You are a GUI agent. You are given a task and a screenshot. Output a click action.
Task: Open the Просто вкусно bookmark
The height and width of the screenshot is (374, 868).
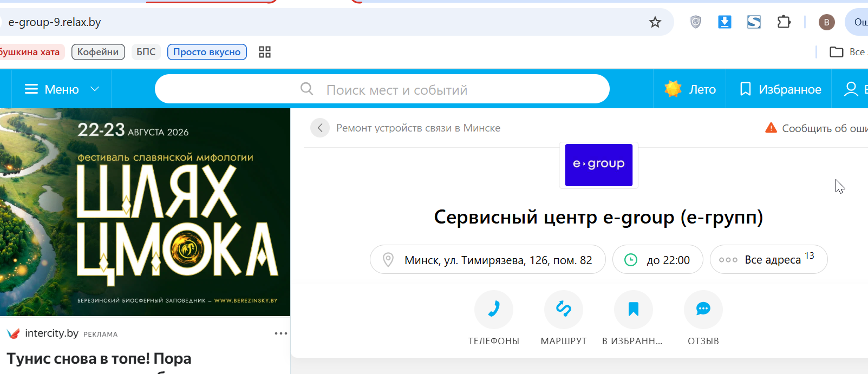point(207,52)
